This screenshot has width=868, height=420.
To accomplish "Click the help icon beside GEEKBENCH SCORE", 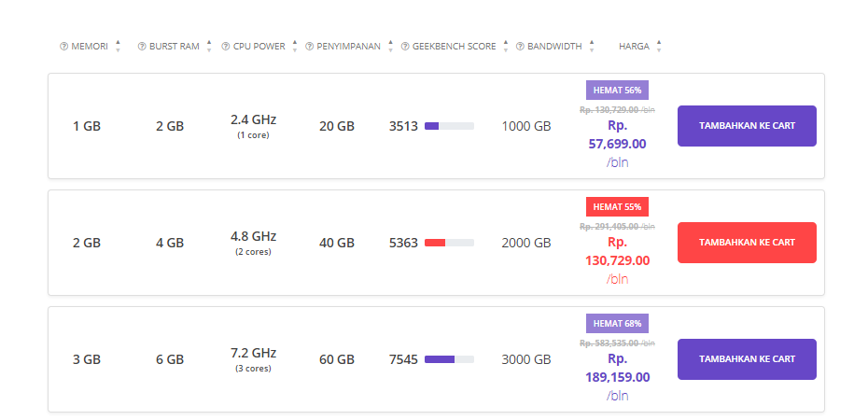I will [x=405, y=47].
